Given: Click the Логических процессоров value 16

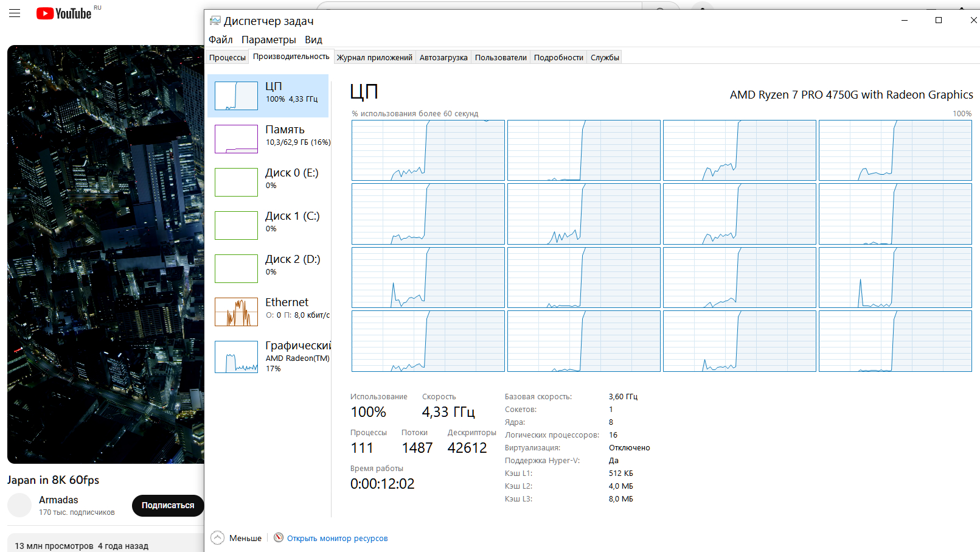Looking at the screenshot, I should [x=613, y=435].
